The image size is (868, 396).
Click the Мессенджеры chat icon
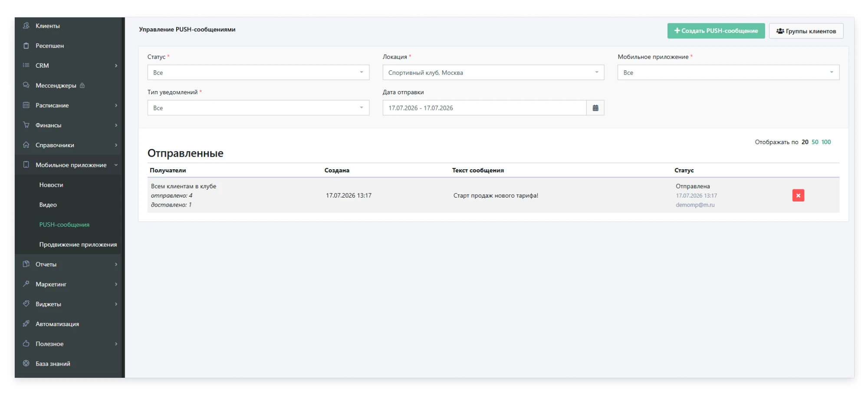click(x=26, y=85)
